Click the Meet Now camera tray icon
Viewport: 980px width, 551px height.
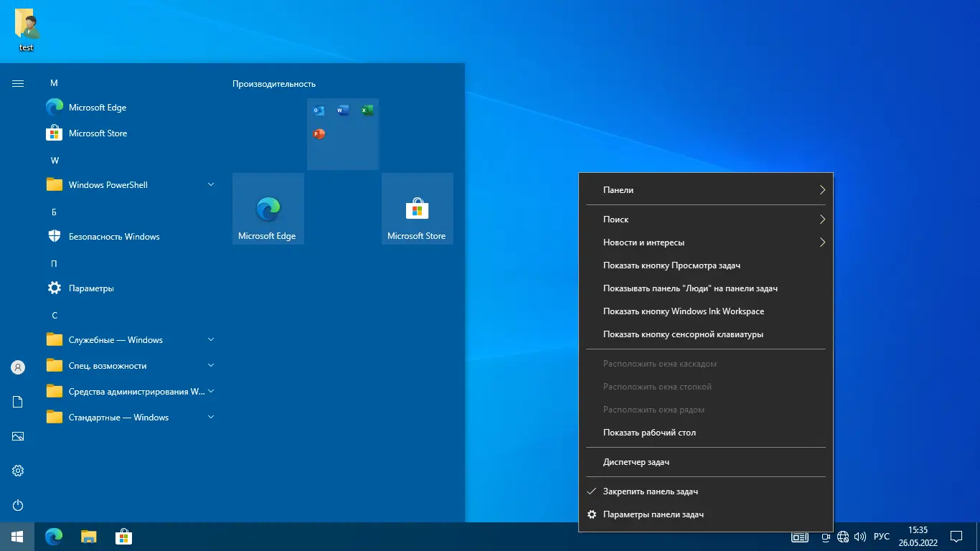pos(826,537)
